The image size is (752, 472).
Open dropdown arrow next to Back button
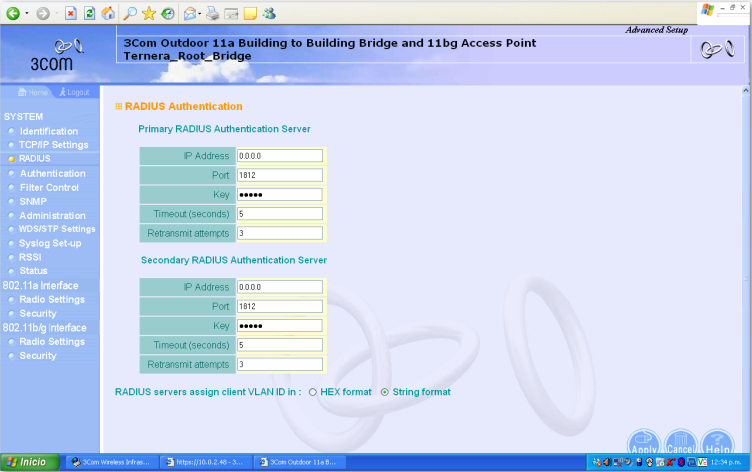tap(25, 13)
